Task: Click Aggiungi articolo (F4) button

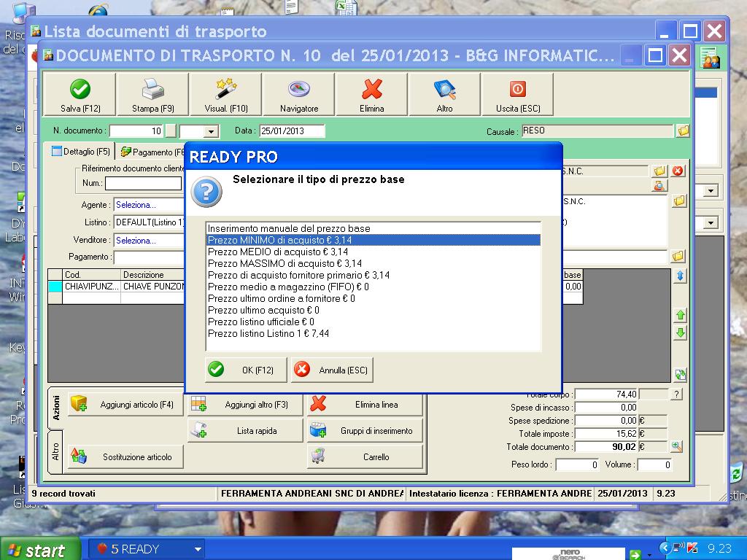Action: click(x=125, y=404)
